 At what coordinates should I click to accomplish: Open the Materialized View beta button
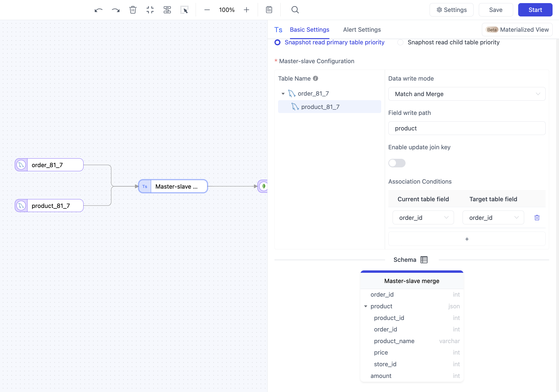tap(517, 30)
